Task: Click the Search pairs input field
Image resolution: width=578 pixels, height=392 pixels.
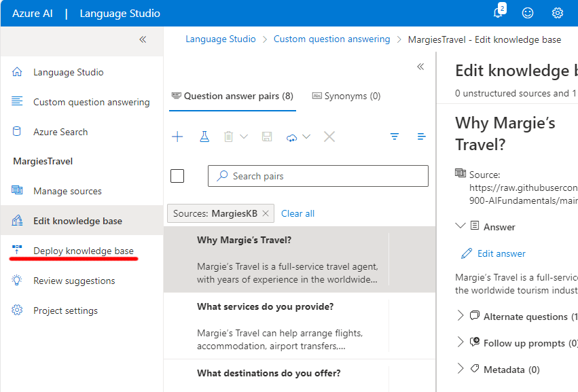Action: (318, 176)
